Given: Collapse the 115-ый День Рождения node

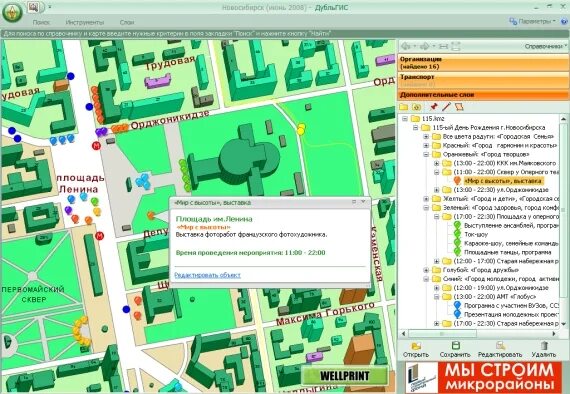Looking at the screenshot, I should tap(416, 128).
